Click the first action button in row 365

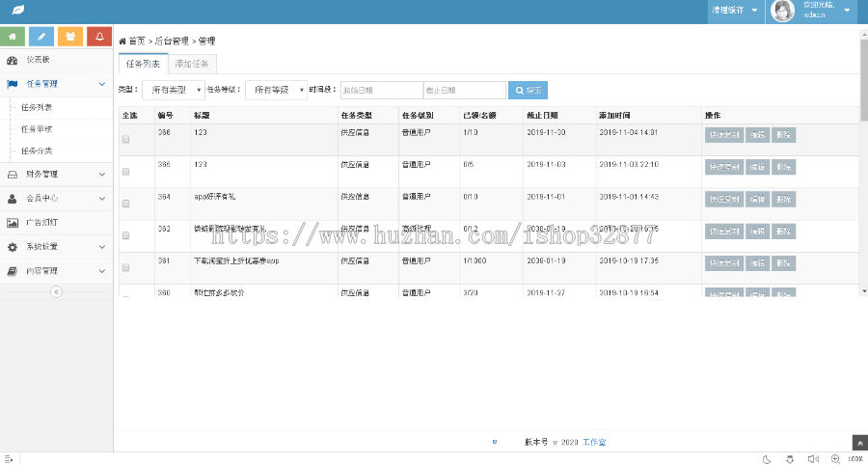pos(724,167)
